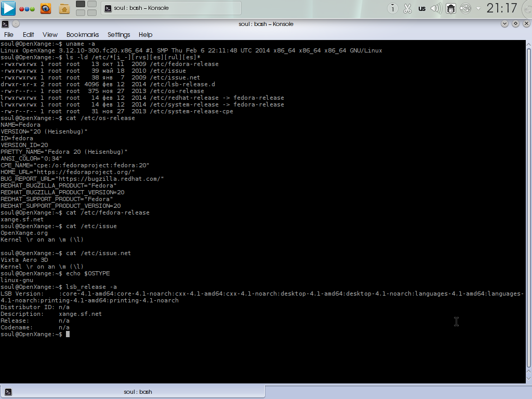Minimize the Konsole window with the down-chevron button
This screenshot has width=532, height=399.
click(x=504, y=24)
